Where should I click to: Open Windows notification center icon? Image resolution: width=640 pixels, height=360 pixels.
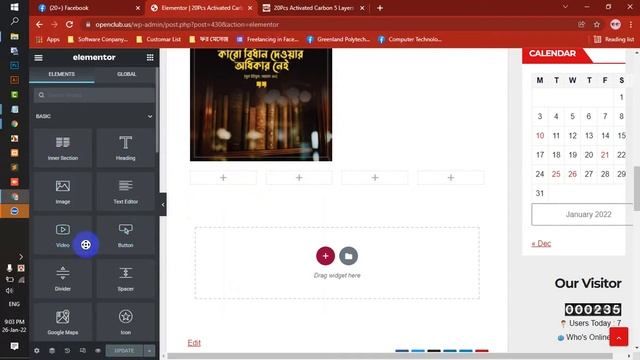pos(14,346)
